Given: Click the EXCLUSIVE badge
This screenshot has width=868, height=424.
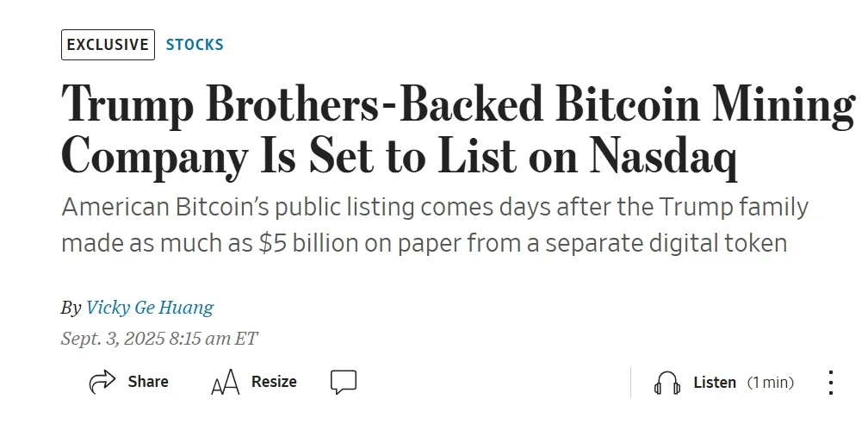Looking at the screenshot, I should (108, 44).
